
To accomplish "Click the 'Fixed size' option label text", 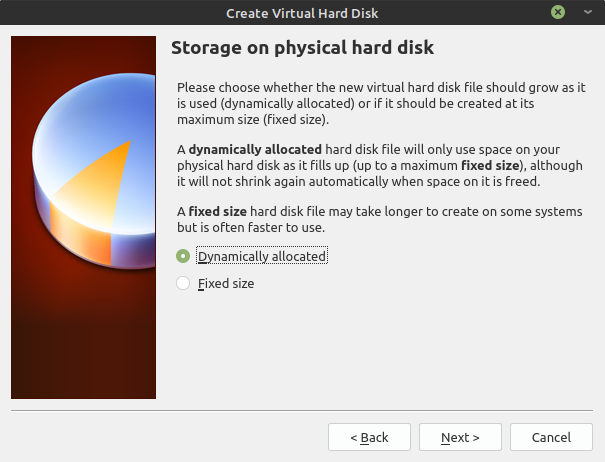I will (x=226, y=284).
